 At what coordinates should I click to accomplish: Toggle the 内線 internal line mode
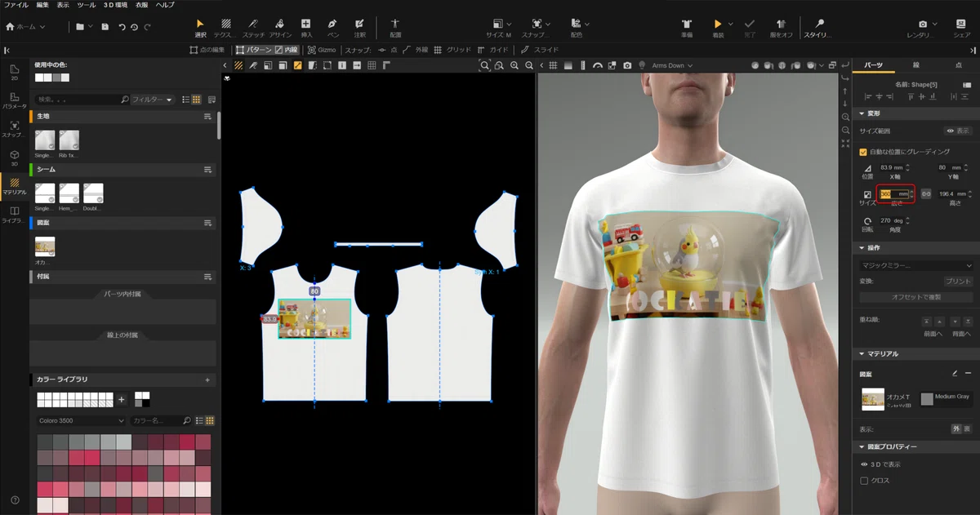[x=287, y=50]
